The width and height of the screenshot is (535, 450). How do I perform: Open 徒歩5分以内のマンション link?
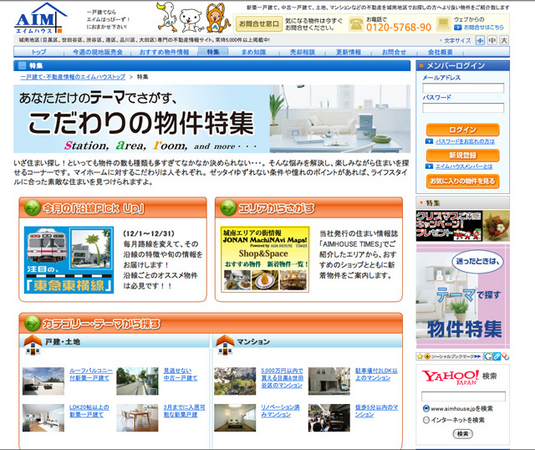pyautogui.click(x=377, y=411)
